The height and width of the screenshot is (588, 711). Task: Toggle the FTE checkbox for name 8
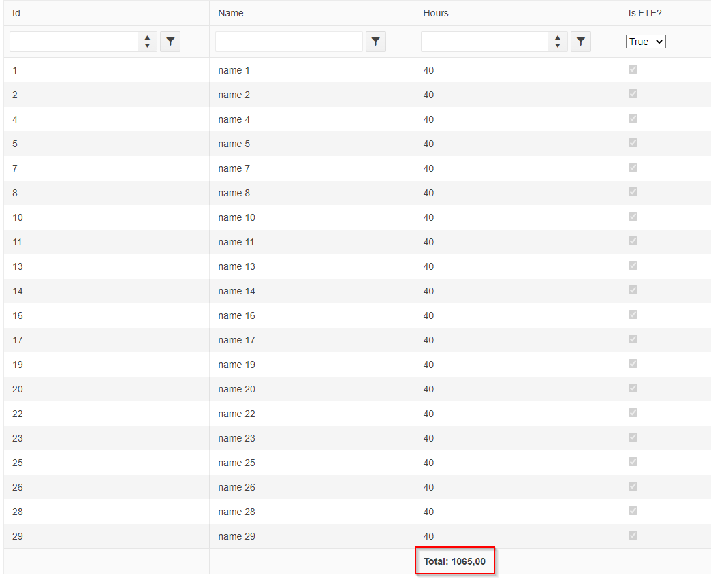(x=633, y=192)
